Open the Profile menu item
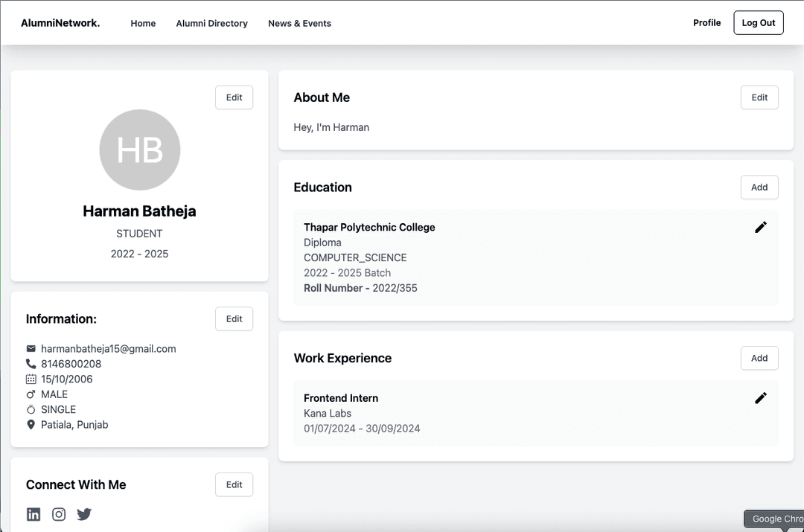The width and height of the screenshot is (804, 532). click(x=706, y=22)
